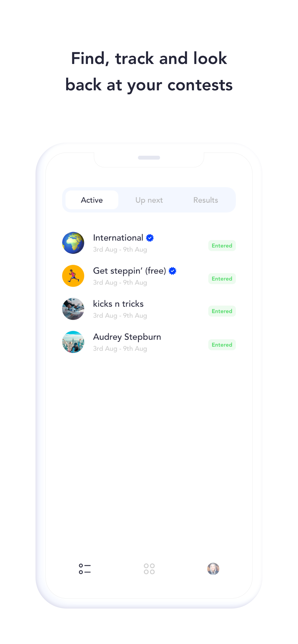Click the Entered badge for kicks n tricks
This screenshot has height=644, width=298.
(222, 311)
